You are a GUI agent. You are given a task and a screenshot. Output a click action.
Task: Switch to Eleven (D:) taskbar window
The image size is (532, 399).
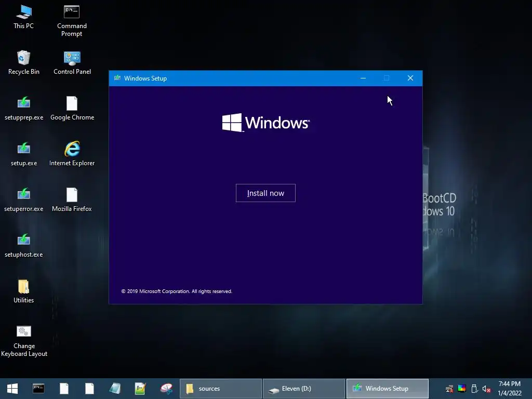pyautogui.click(x=303, y=389)
